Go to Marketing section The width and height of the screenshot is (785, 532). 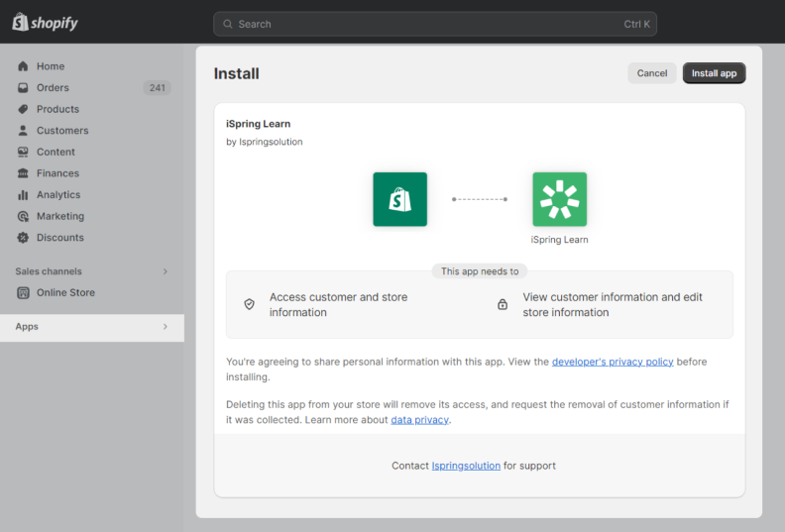pos(60,216)
